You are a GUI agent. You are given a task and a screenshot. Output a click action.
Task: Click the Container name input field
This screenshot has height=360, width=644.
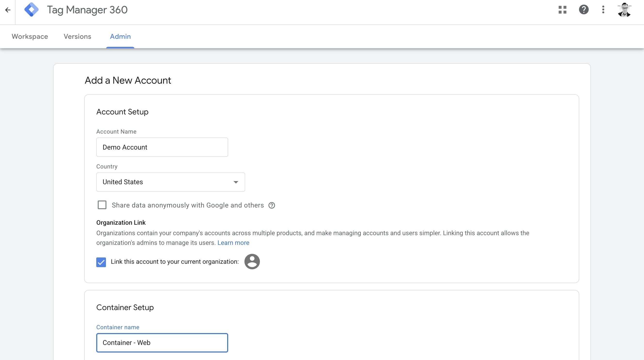(x=162, y=343)
